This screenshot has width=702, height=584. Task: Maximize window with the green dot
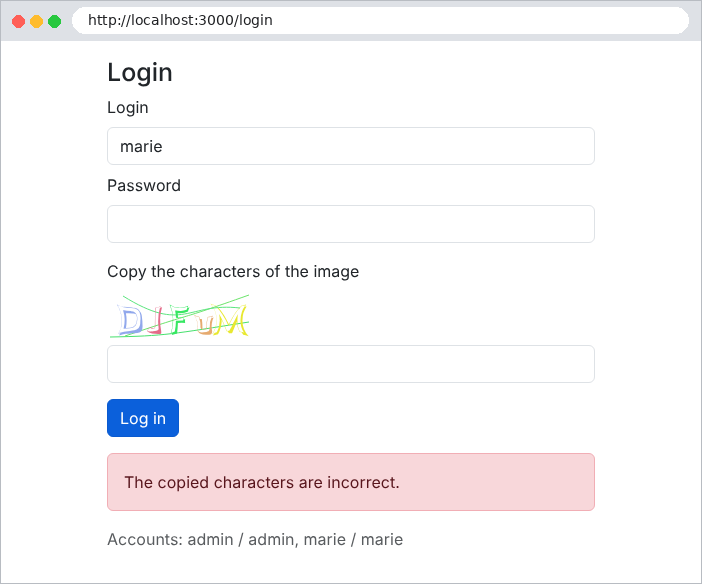(x=55, y=21)
